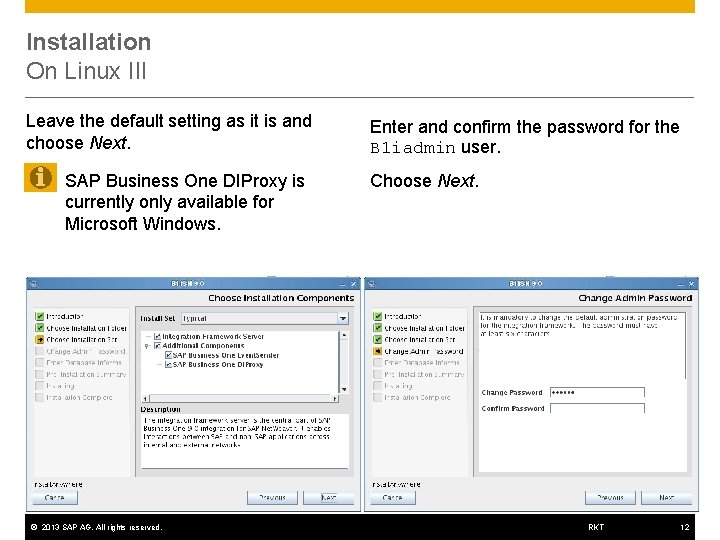720x540 pixels.
Task: Click Introduction step checkmark in left installer window
Action: tap(39, 316)
